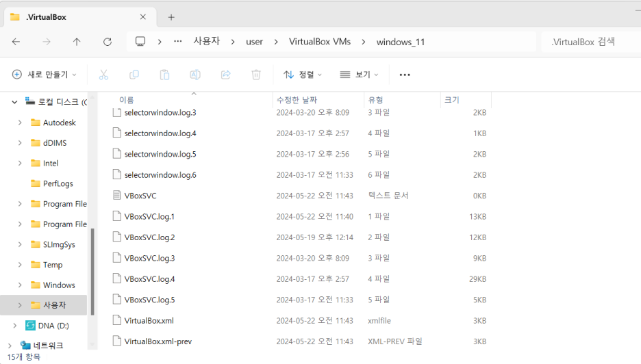Screen dimensions: 641x364
Task: Click the Paste clipboard icon
Action: 164,75
